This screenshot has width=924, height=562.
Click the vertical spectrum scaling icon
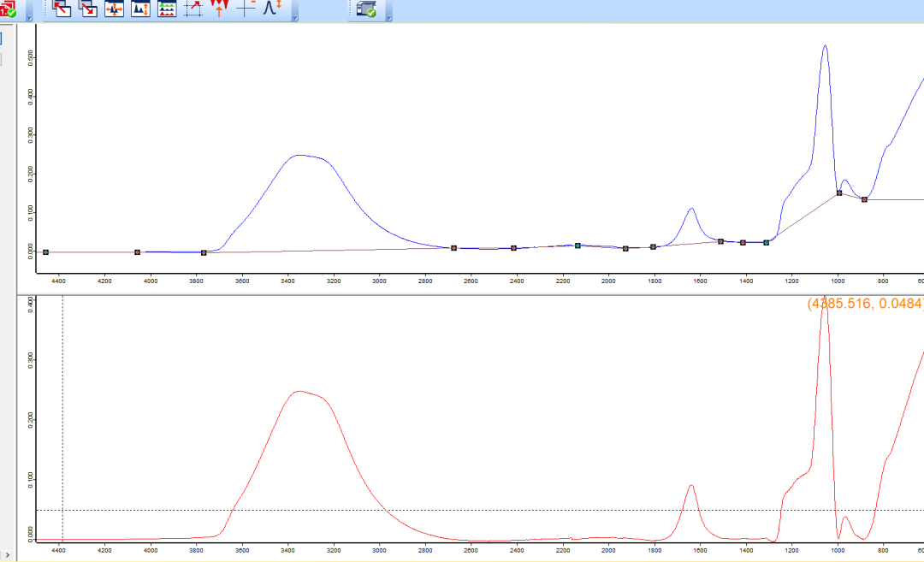pos(141,9)
